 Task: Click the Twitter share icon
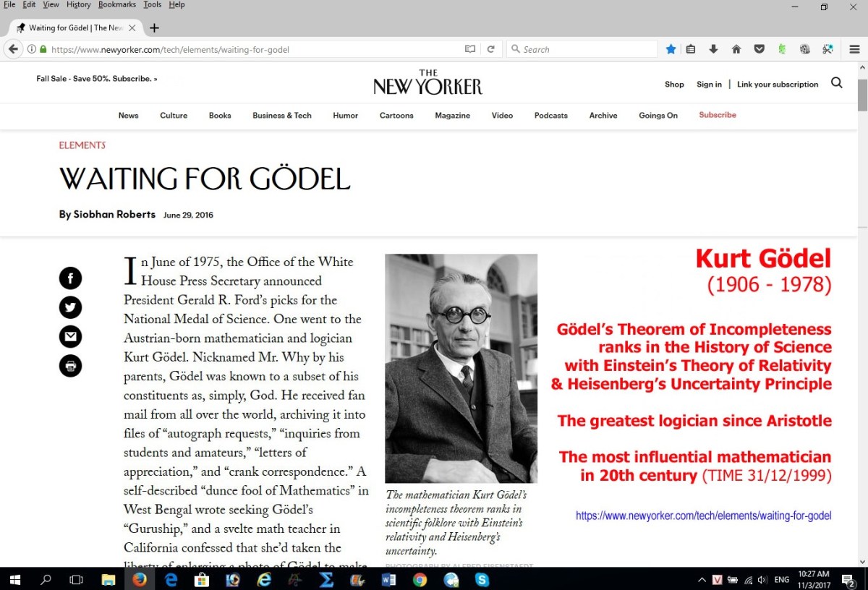(70, 307)
